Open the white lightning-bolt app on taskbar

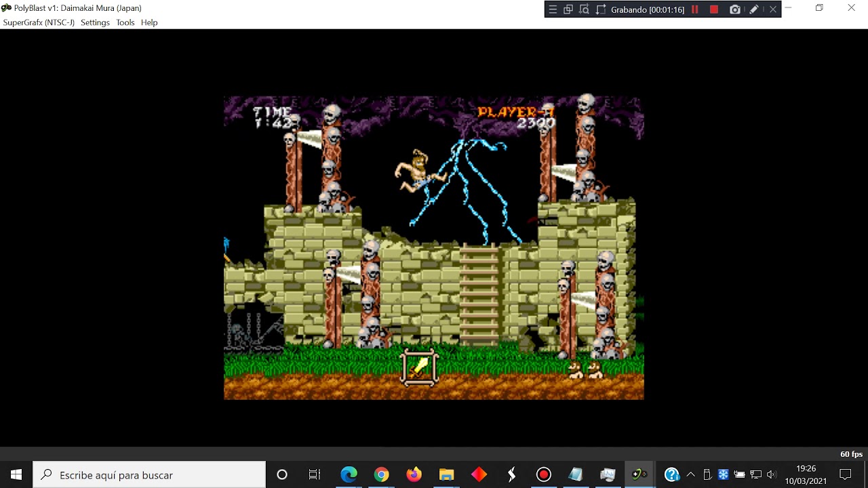pyautogui.click(x=511, y=474)
